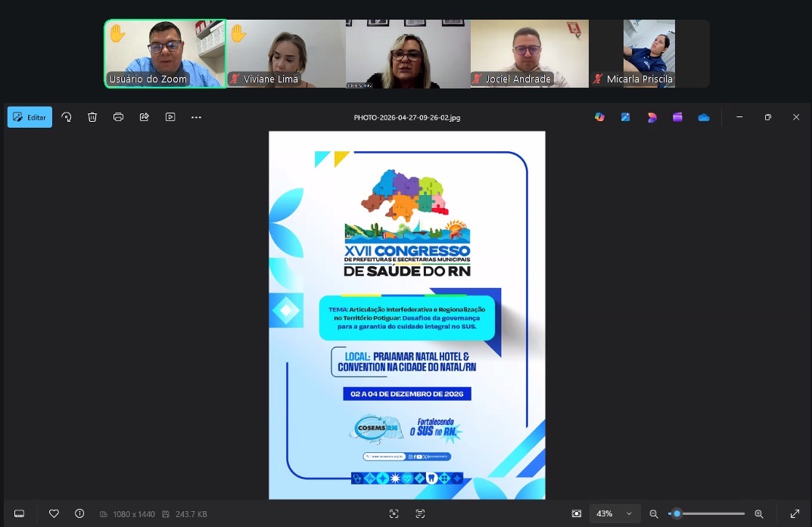Open the 43% zoom dropdown

614,513
